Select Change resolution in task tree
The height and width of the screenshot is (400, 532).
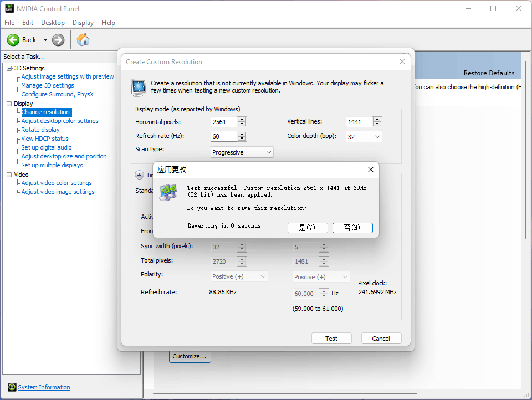[x=46, y=112]
